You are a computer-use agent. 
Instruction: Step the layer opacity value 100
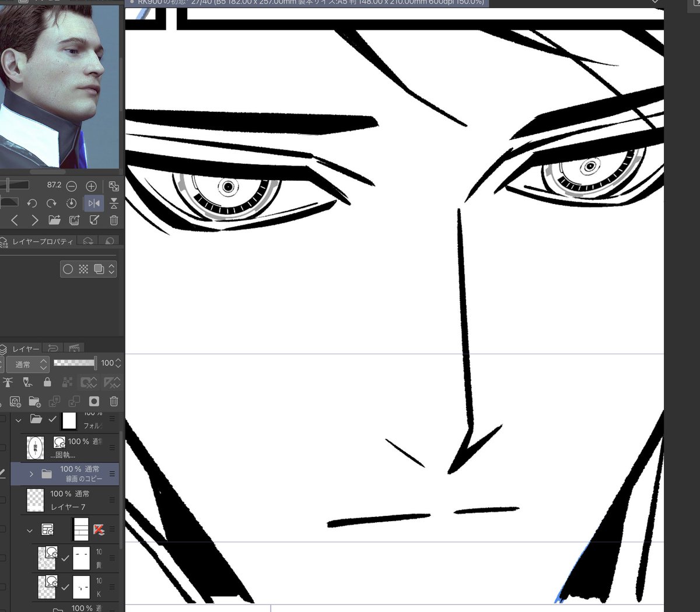click(x=118, y=363)
